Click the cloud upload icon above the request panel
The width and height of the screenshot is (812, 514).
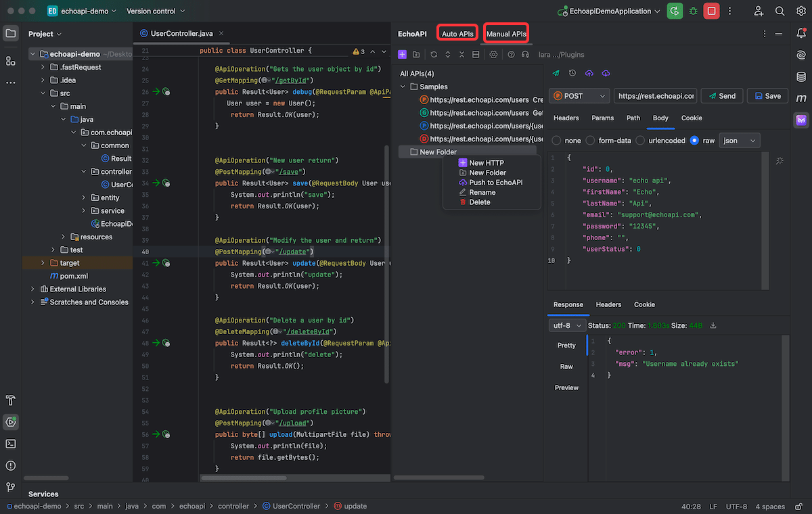pos(589,73)
